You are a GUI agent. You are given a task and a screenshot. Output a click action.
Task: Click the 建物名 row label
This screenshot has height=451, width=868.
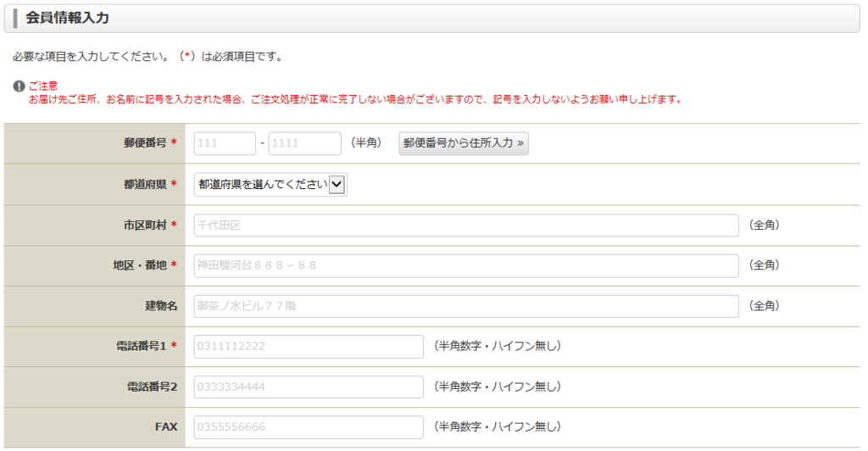click(x=161, y=306)
